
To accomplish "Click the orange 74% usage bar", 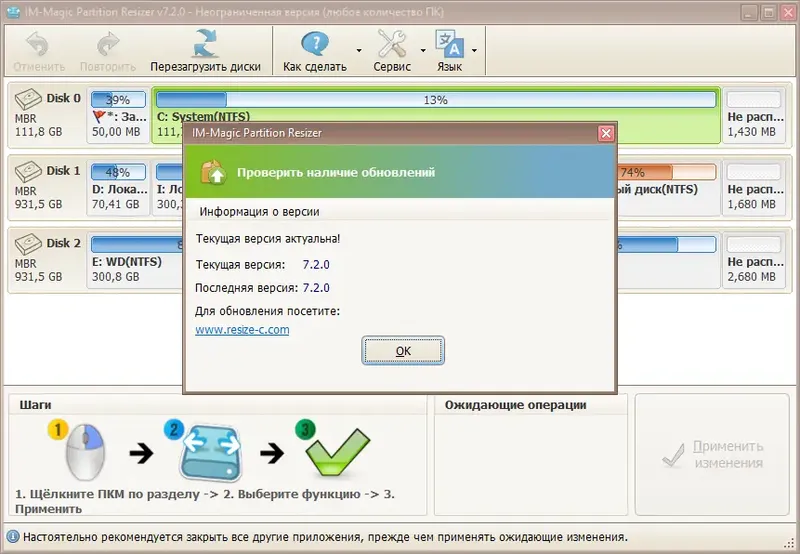I will pyautogui.click(x=666, y=172).
